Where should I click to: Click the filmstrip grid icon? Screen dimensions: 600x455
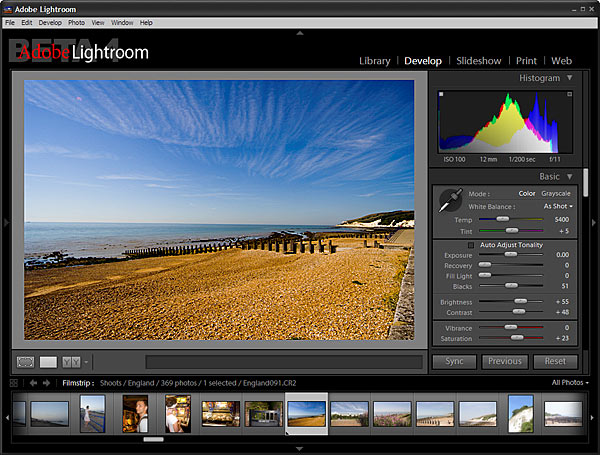(13, 383)
